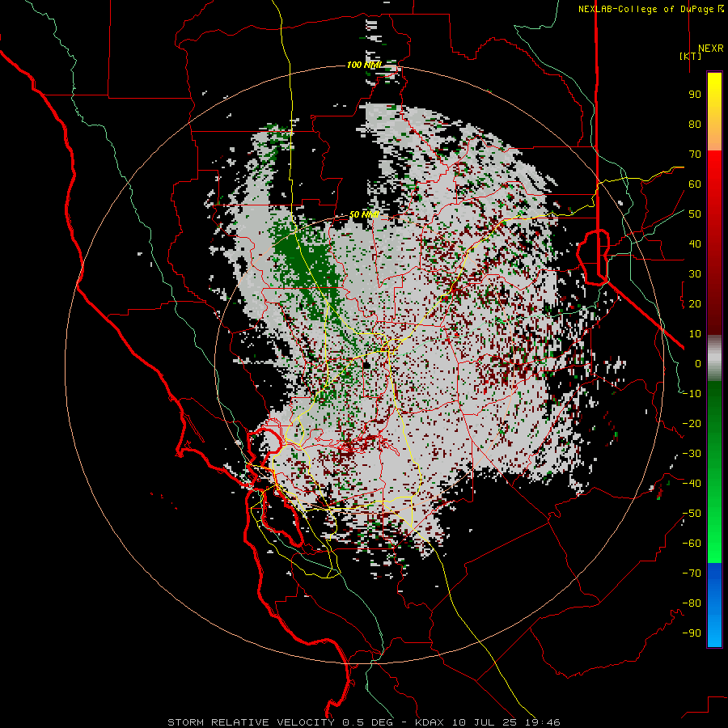Click the -70 value on velocity scale
The width and height of the screenshot is (728, 728).
pyautogui.click(x=692, y=574)
